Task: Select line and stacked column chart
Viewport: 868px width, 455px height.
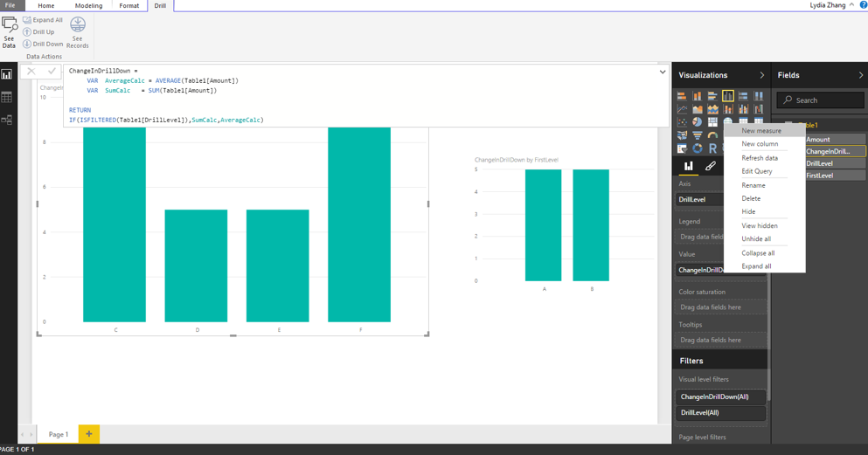Action: click(728, 109)
